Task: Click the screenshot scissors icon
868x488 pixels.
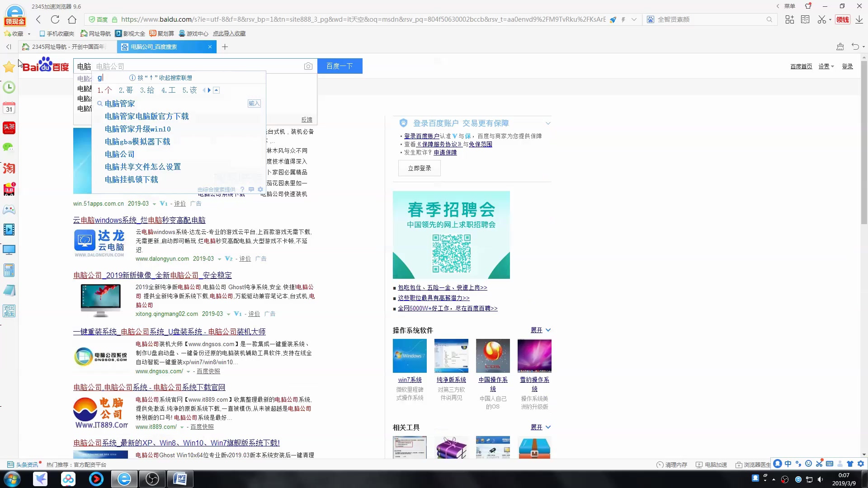Action: pos(821,19)
